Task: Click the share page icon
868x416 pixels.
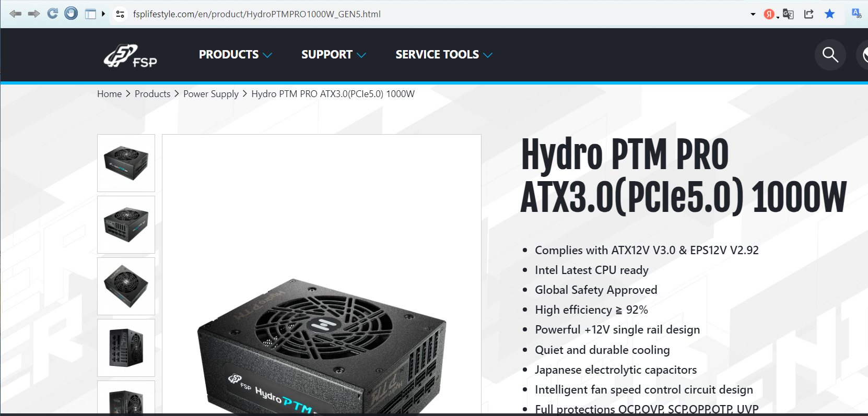Action: coord(808,14)
